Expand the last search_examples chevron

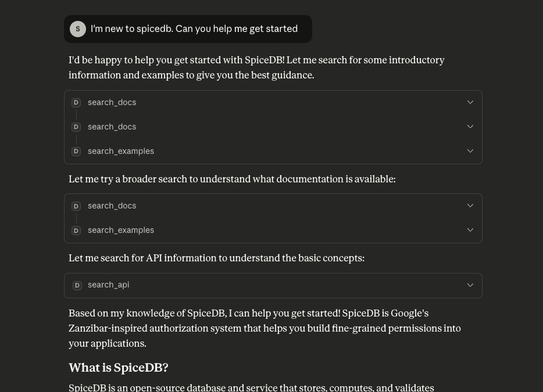tap(470, 230)
